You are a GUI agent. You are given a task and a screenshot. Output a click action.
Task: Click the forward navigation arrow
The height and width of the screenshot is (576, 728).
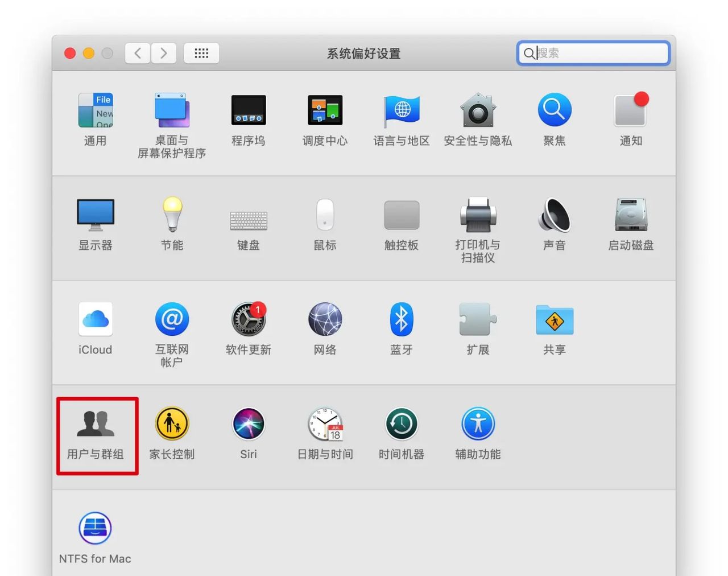click(164, 53)
